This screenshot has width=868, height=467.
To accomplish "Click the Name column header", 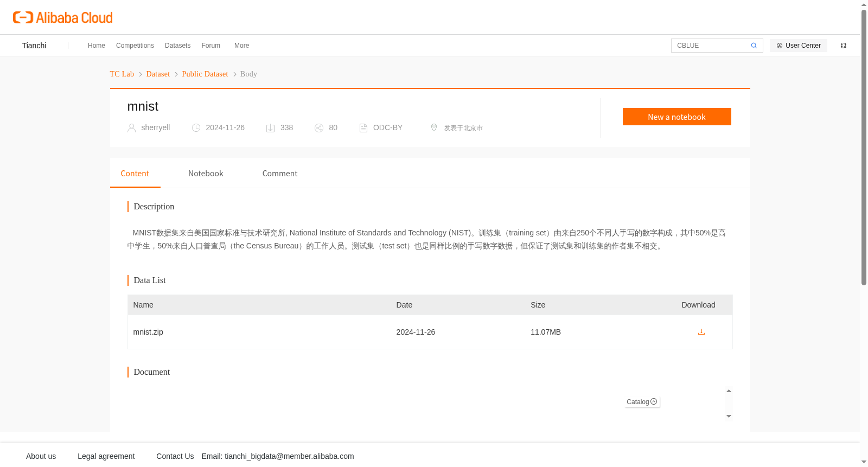I will (x=143, y=305).
